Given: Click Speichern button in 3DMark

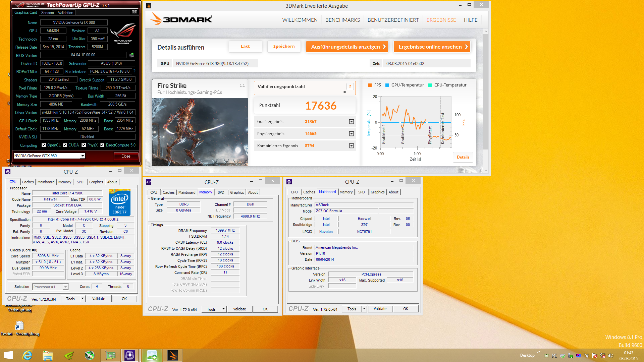Looking at the screenshot, I should click(284, 47).
